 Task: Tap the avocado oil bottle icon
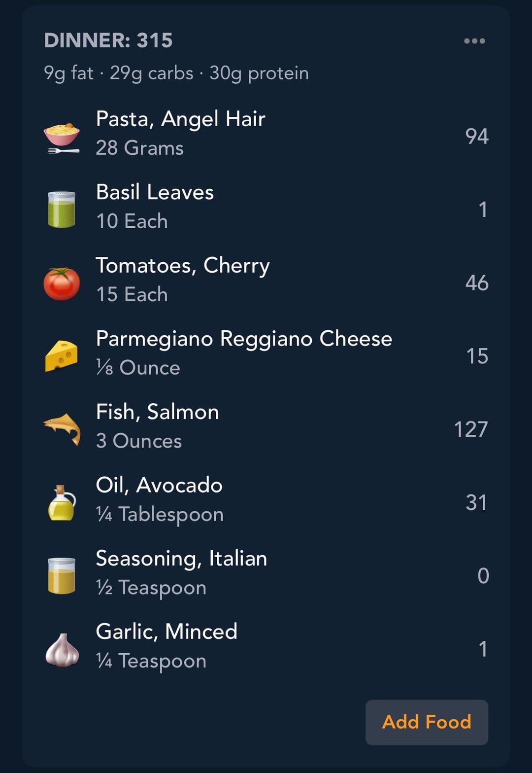click(62, 502)
